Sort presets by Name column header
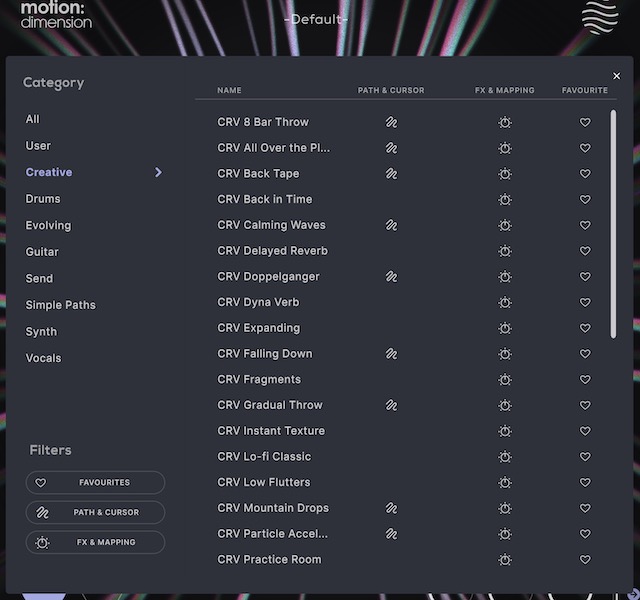Image resolution: width=640 pixels, height=600 pixels. [229, 90]
